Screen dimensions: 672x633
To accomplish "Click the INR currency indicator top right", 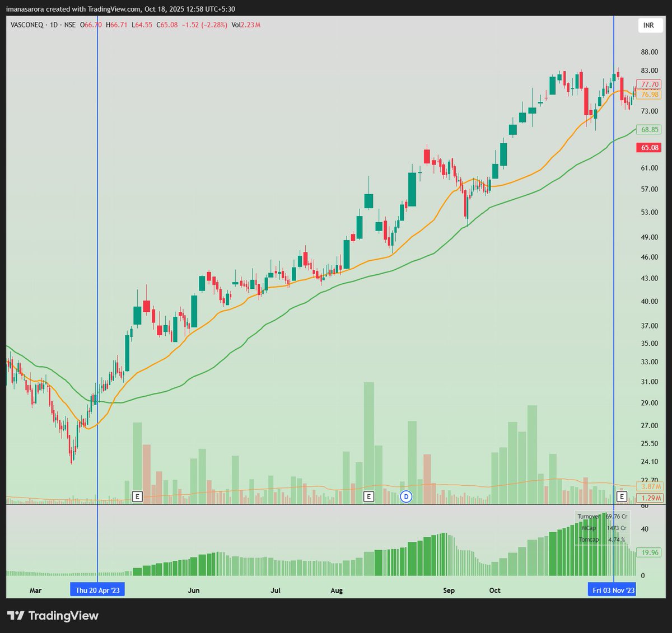I will pyautogui.click(x=649, y=25).
